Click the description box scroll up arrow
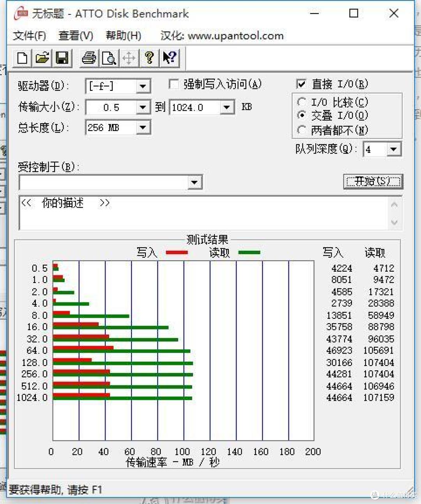The width and height of the screenshot is (421, 504). point(394,205)
